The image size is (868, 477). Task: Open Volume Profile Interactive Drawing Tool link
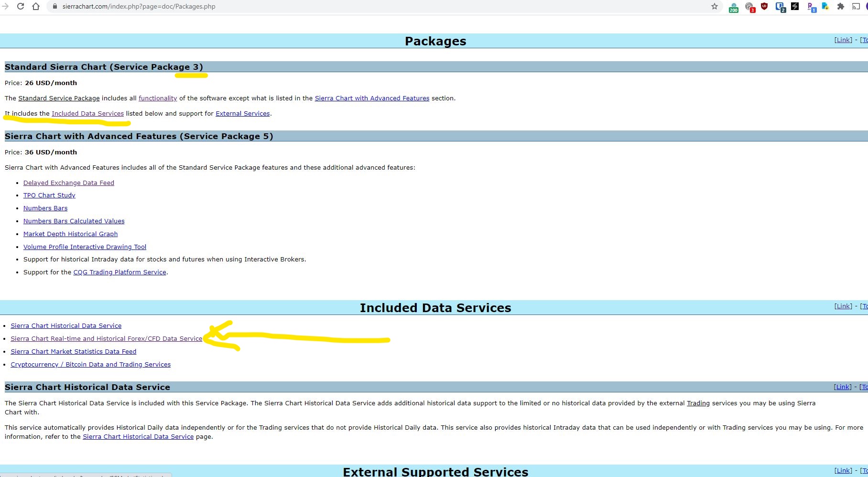coord(85,247)
